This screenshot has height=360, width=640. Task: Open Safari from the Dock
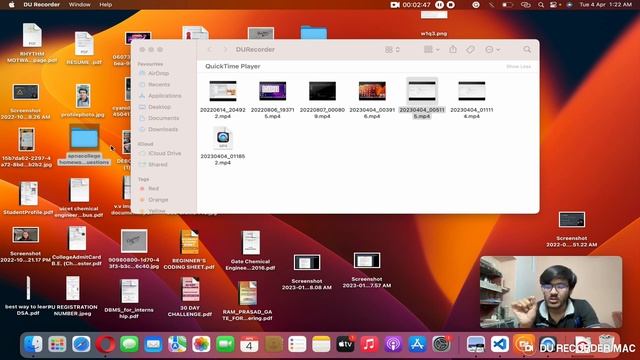pos(81,344)
